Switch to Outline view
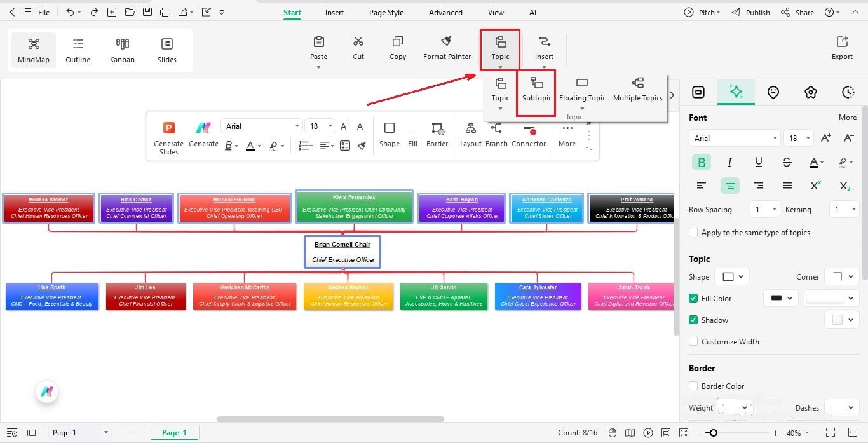The height and width of the screenshot is (443, 868). pos(78,51)
